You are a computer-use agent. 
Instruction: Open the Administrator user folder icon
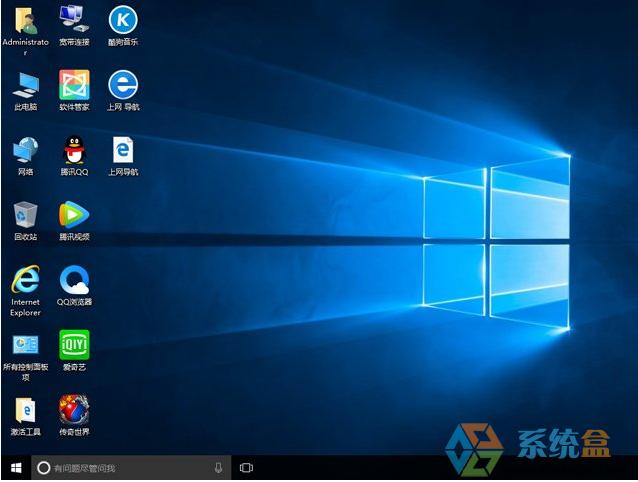click(25, 21)
